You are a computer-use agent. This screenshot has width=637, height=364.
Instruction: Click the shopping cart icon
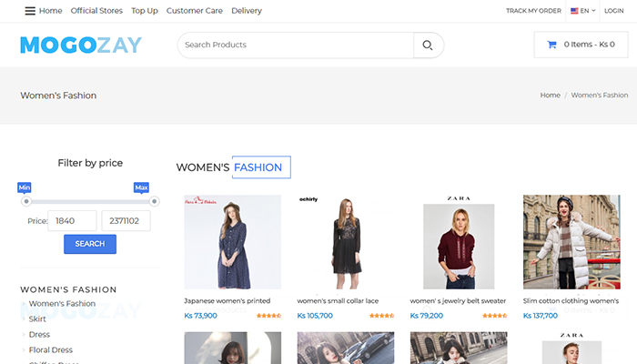click(x=551, y=45)
